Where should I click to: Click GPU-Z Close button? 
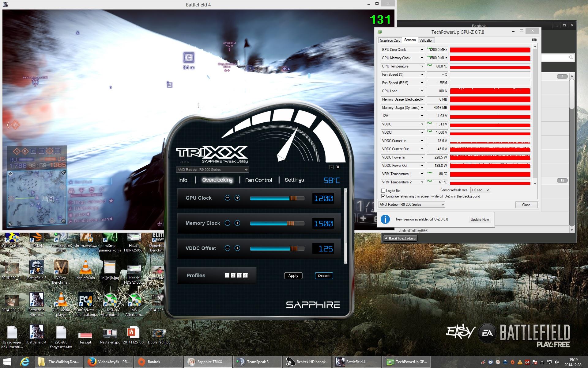coord(526,205)
